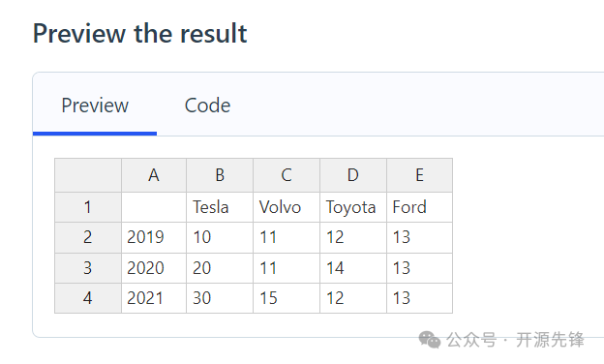Select the 2021 cell
Viewport: 604px width, 364px height.
coord(154,298)
